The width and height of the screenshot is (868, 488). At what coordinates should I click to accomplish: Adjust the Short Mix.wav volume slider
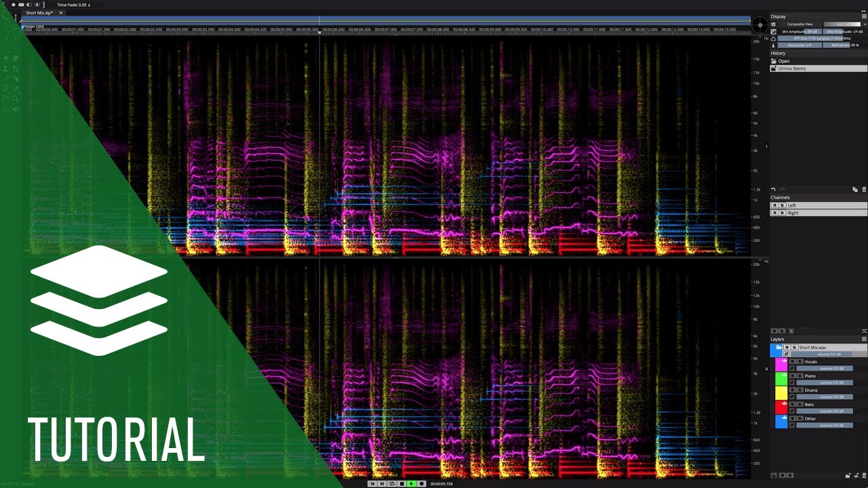coord(829,354)
